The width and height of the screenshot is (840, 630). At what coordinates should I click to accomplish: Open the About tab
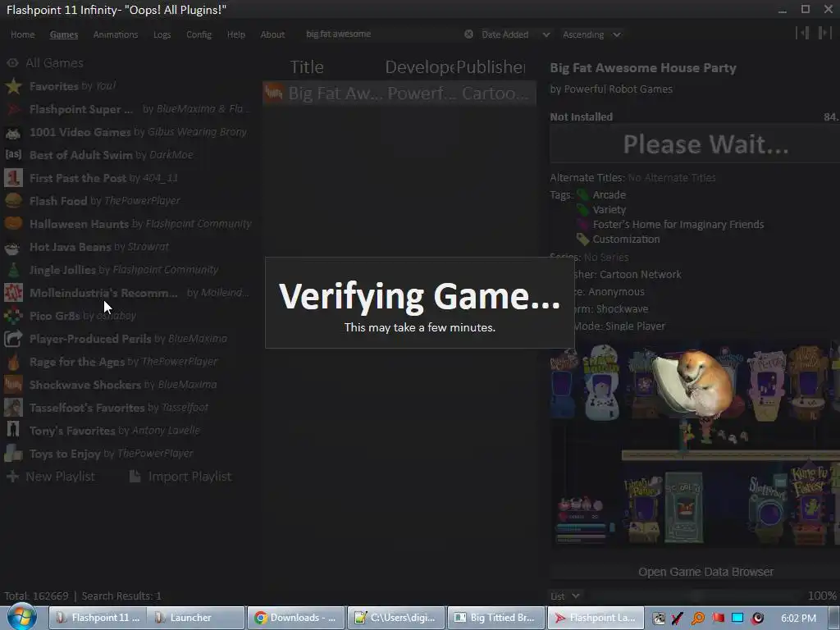pyautogui.click(x=272, y=34)
